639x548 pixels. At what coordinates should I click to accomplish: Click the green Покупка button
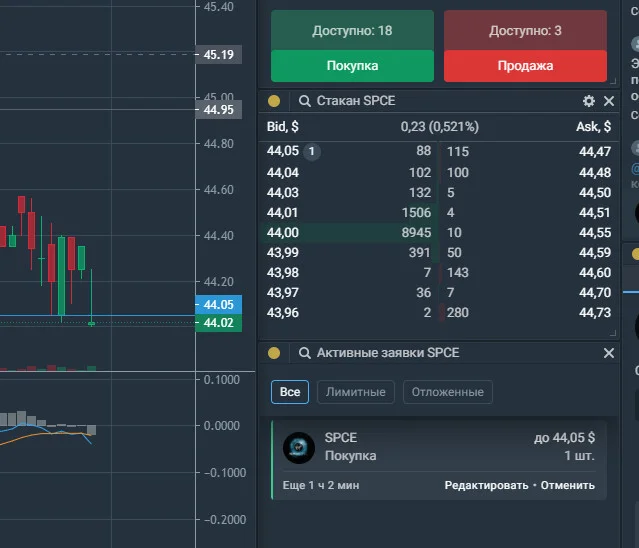(x=352, y=66)
